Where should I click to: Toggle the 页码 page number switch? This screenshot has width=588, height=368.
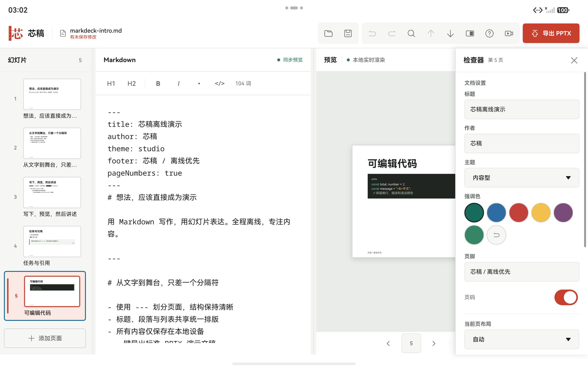tap(566, 297)
